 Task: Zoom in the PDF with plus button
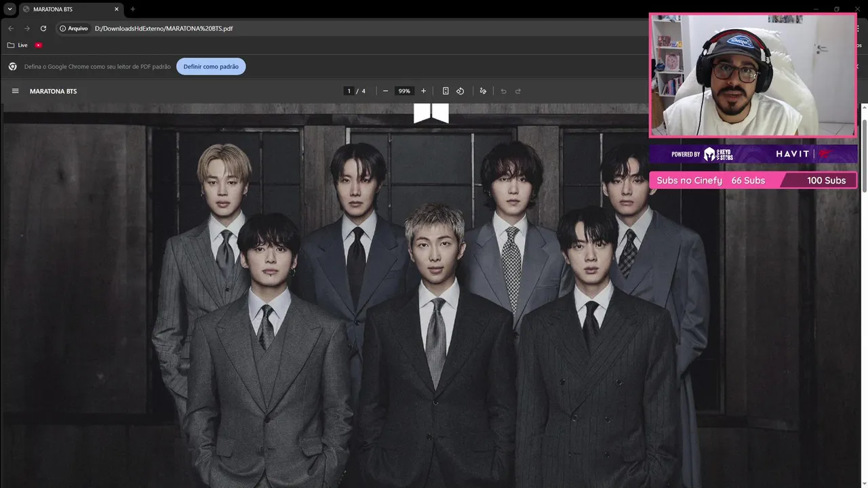(423, 91)
